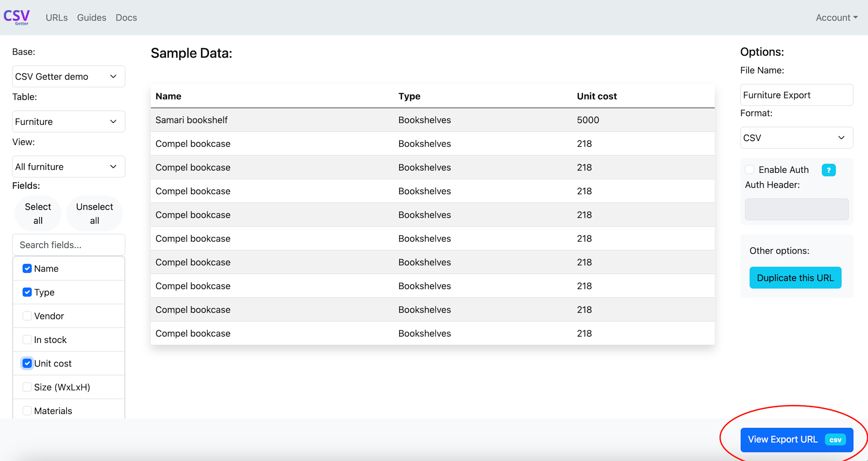Expand the View dropdown showing All furniture
868x461 pixels.
68,166
